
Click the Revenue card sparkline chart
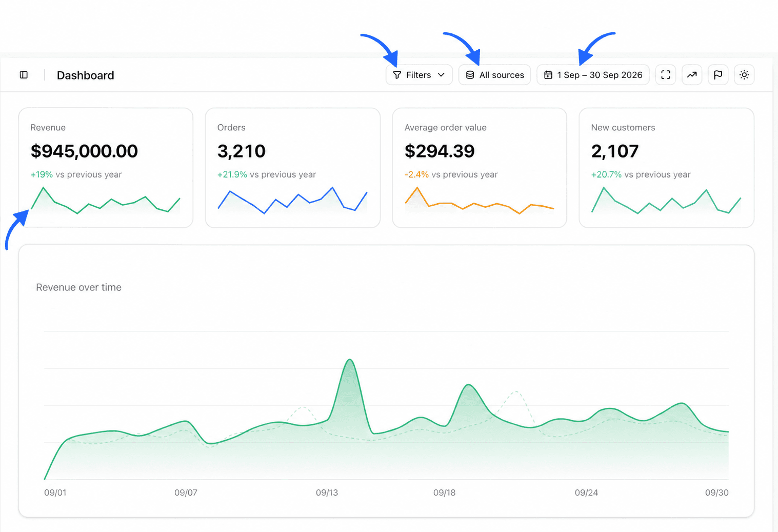click(106, 201)
